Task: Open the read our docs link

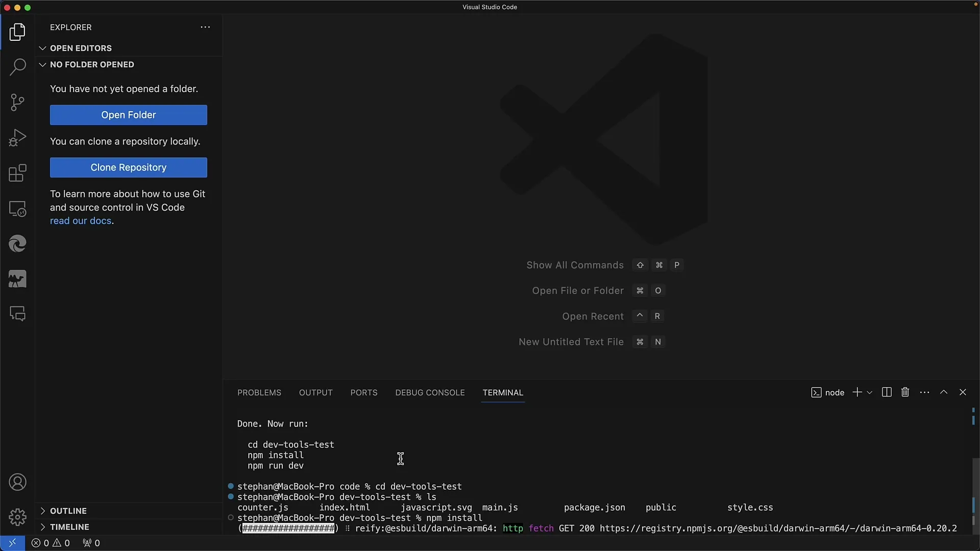Action: tap(81, 221)
